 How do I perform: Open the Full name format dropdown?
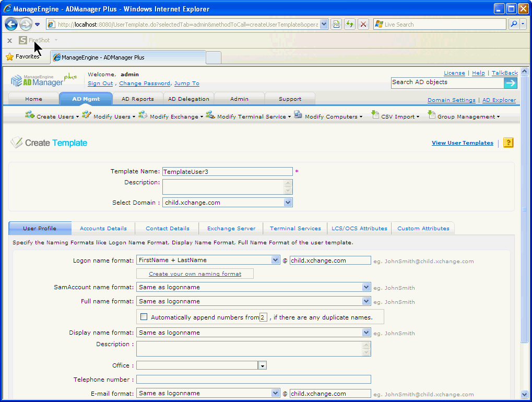click(366, 301)
